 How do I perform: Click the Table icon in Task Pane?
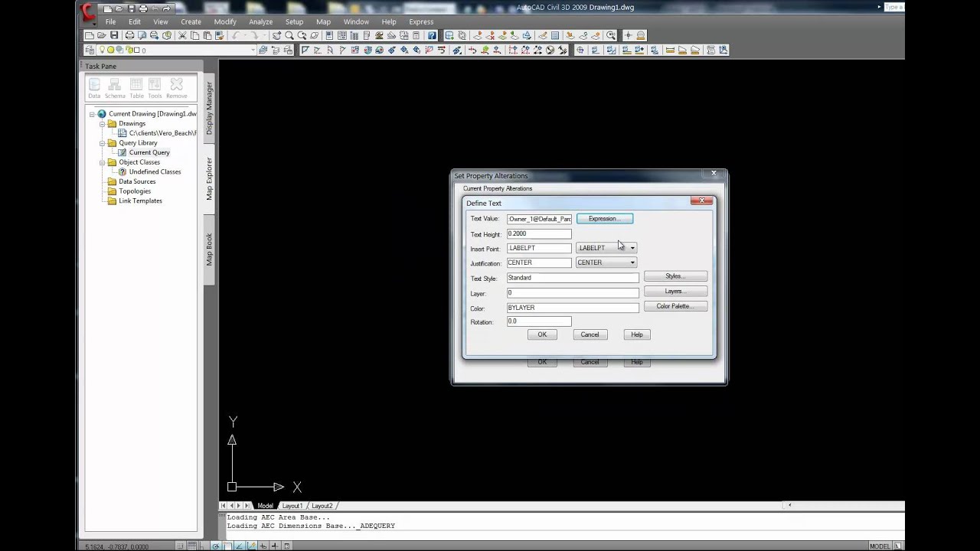click(136, 88)
